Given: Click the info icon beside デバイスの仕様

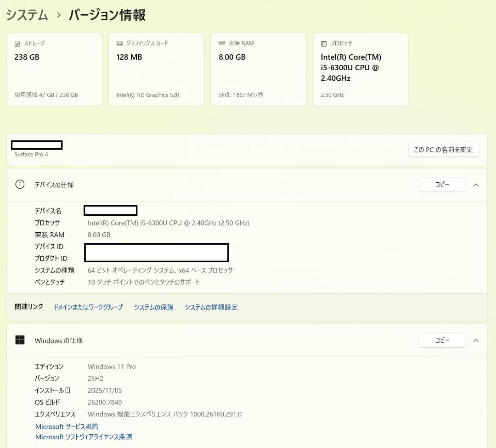Looking at the screenshot, I should pyautogui.click(x=20, y=185).
